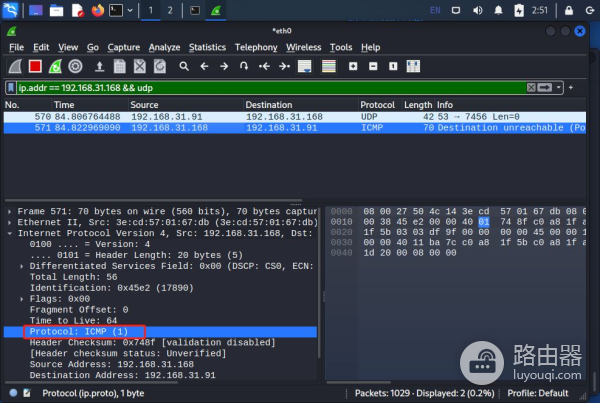Expand the Differentiated Services Field entry
Image resolution: width=600 pixels, height=403 pixels.
[x=23, y=266]
